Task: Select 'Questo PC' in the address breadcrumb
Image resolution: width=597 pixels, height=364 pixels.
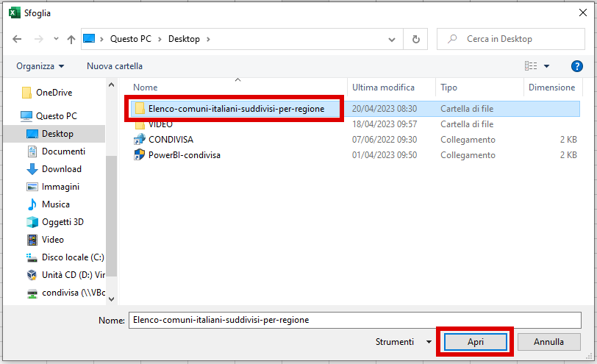Action: [x=131, y=39]
